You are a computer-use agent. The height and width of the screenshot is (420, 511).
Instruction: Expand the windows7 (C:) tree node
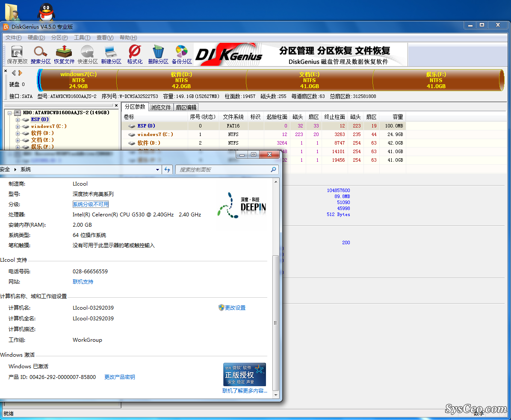point(18,127)
